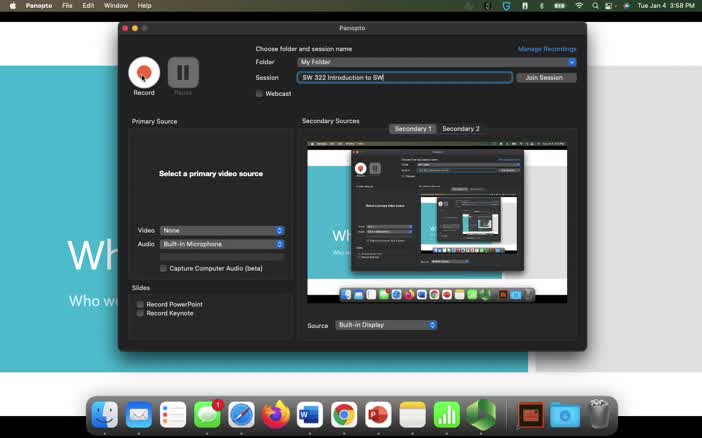This screenshot has width=702, height=438.
Task: Open Google Chrome in the dock
Action: tap(344, 414)
